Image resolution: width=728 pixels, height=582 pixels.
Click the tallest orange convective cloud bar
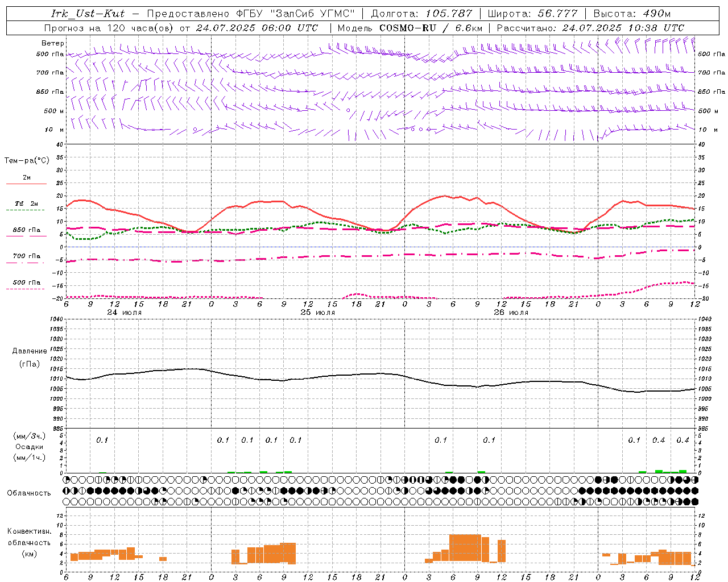click(465, 547)
